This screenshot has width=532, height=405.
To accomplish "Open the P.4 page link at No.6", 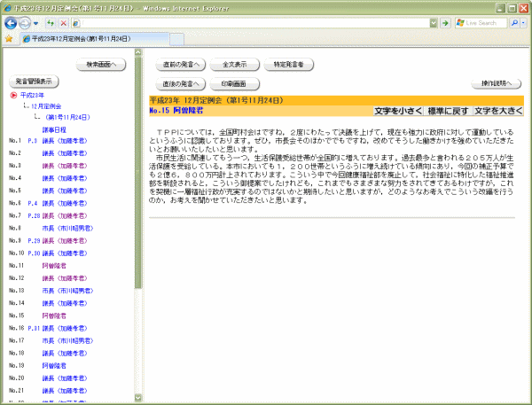I will click(33, 204).
